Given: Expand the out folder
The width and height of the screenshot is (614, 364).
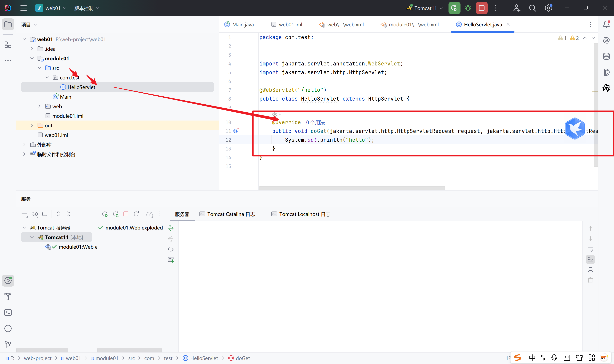Looking at the screenshot, I should (x=32, y=125).
